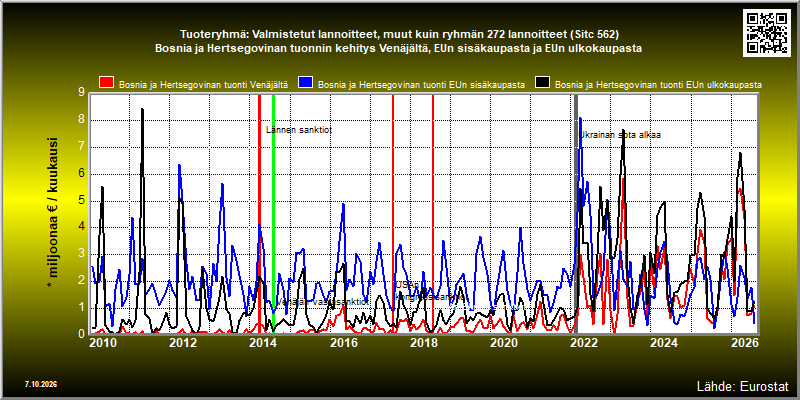Select legend text 'Bosnia ja Hertsegovinan tuonti EUn ulkokaupasta'
Viewport: 800px width, 400px height.
tap(658, 85)
